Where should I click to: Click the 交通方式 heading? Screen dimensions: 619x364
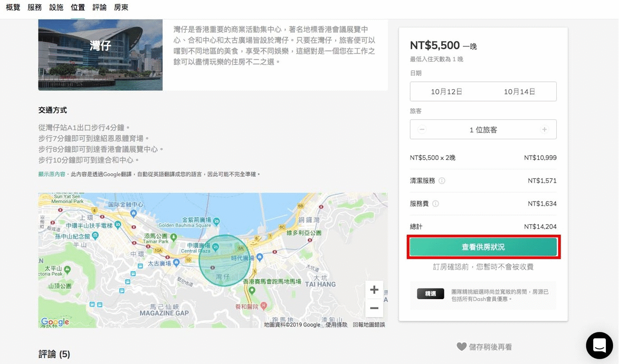(52, 110)
